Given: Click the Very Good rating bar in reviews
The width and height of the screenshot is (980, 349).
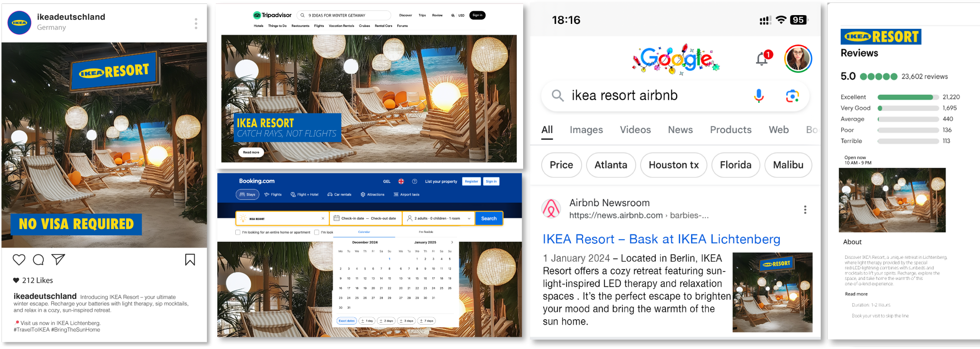Looking at the screenshot, I should click(x=908, y=108).
